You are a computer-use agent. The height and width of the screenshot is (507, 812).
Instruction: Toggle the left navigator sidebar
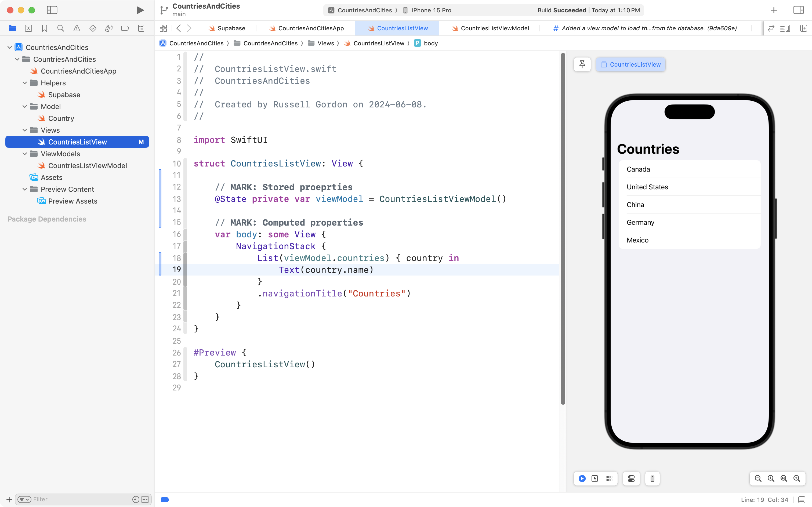coord(52,10)
